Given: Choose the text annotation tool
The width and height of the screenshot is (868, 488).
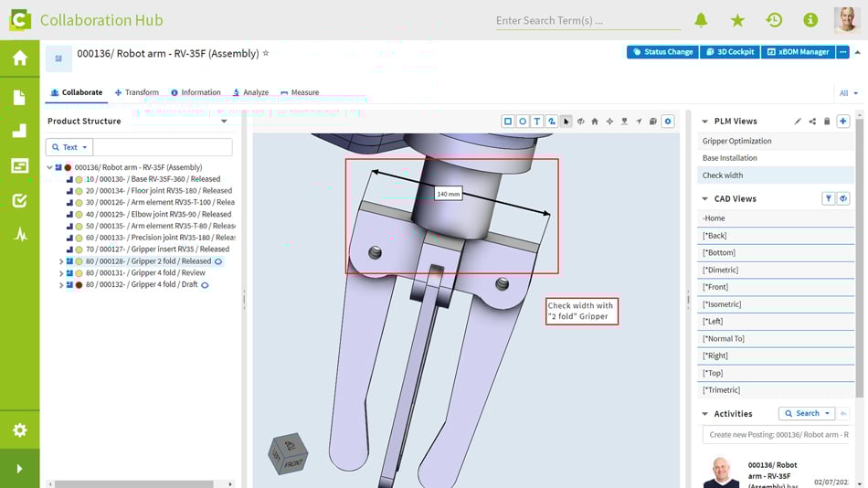Looking at the screenshot, I should [537, 121].
